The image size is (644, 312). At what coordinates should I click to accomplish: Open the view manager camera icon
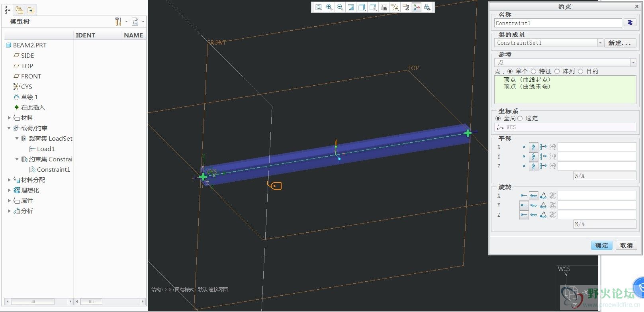click(384, 7)
